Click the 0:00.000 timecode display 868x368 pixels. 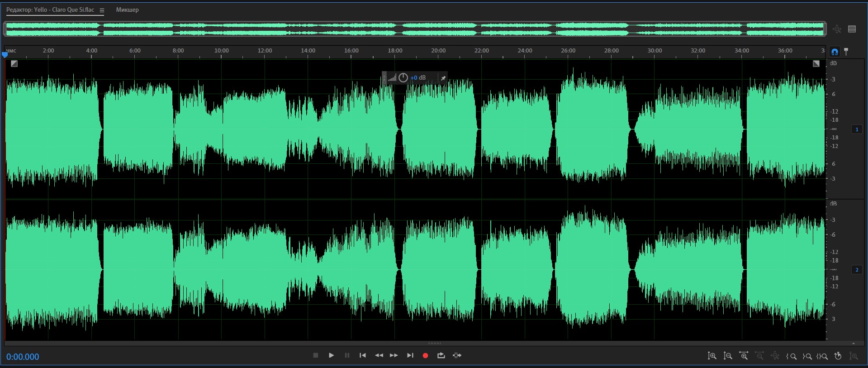[x=23, y=357]
